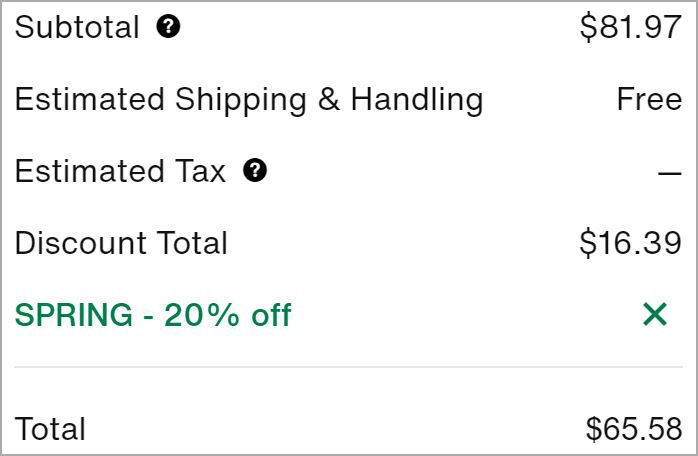Click the Subtotal help question mark icon
Screen dimensions: 698x456
tap(168, 27)
